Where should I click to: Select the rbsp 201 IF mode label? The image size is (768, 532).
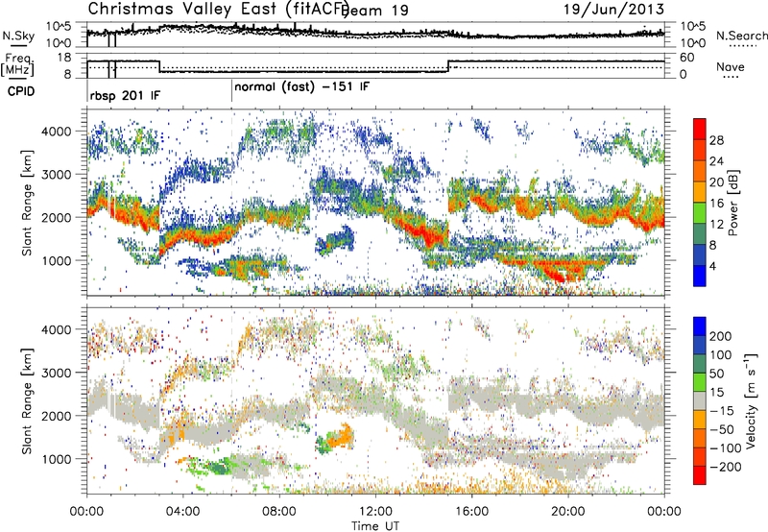[125, 95]
